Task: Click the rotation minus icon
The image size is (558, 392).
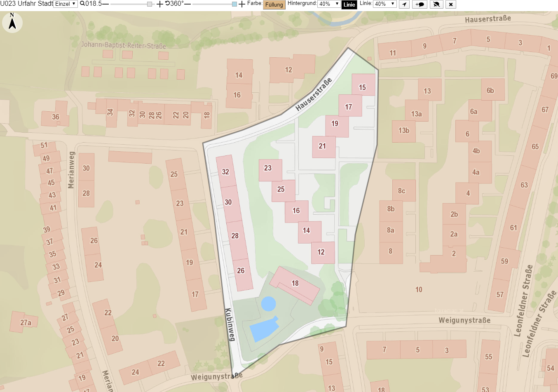Action: click(188, 4)
